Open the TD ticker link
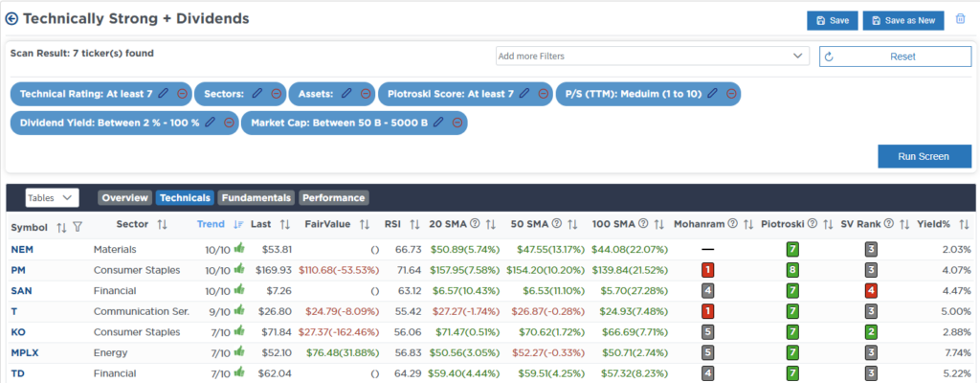The width and height of the screenshot is (980, 383). pyautogui.click(x=17, y=373)
